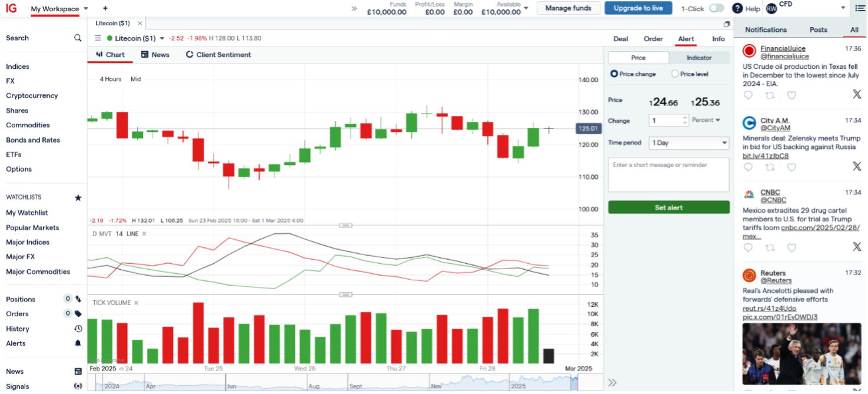Open Commodities in the sidebar
Image resolution: width=868 pixels, height=394 pixels.
click(x=28, y=125)
